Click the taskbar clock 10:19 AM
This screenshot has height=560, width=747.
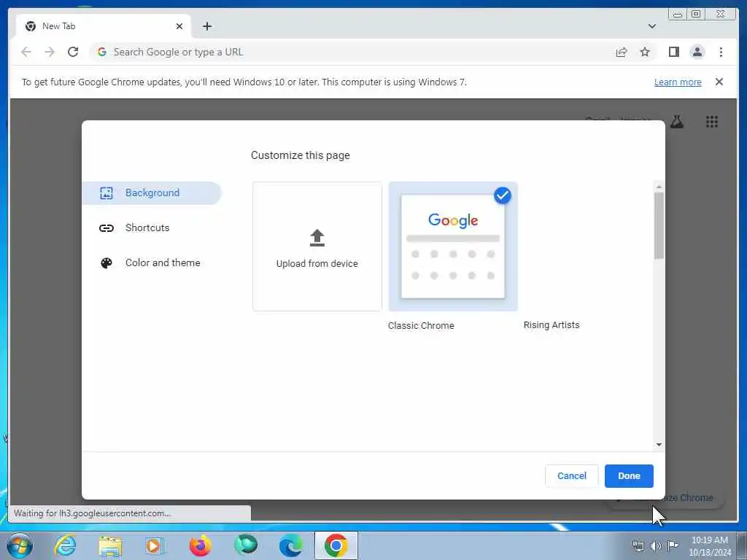(x=709, y=540)
